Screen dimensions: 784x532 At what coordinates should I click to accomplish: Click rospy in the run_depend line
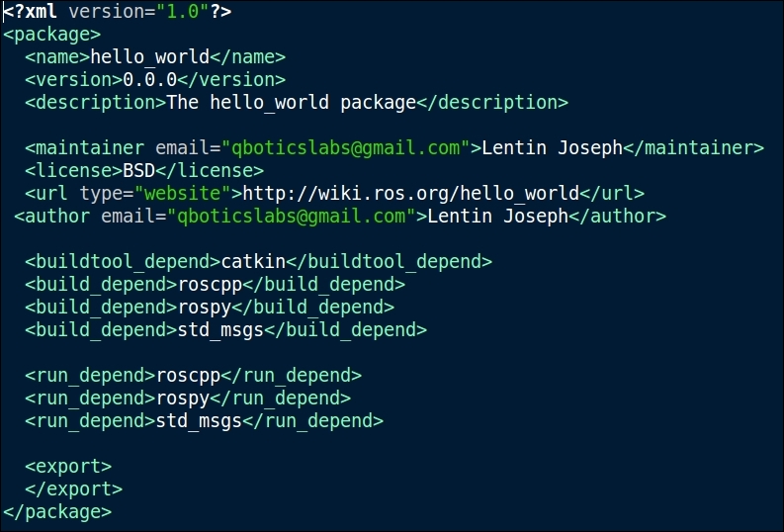coord(183,398)
